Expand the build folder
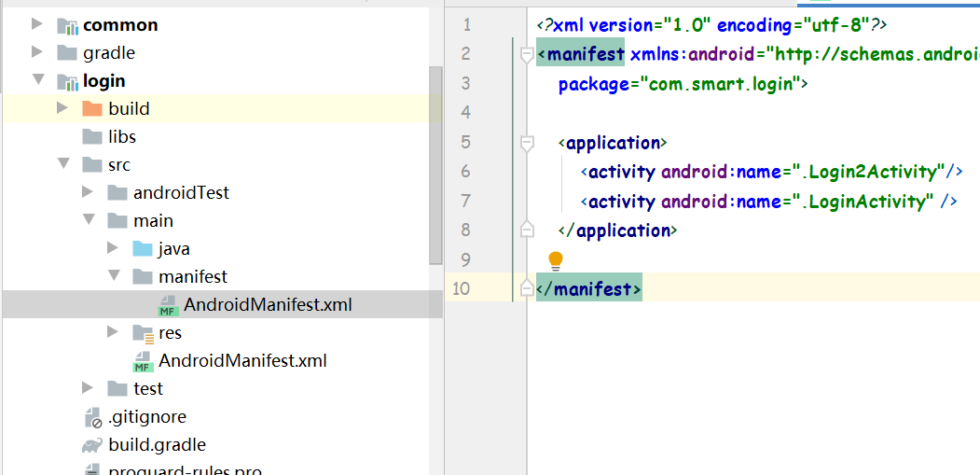This screenshot has height=475, width=980. (x=62, y=107)
